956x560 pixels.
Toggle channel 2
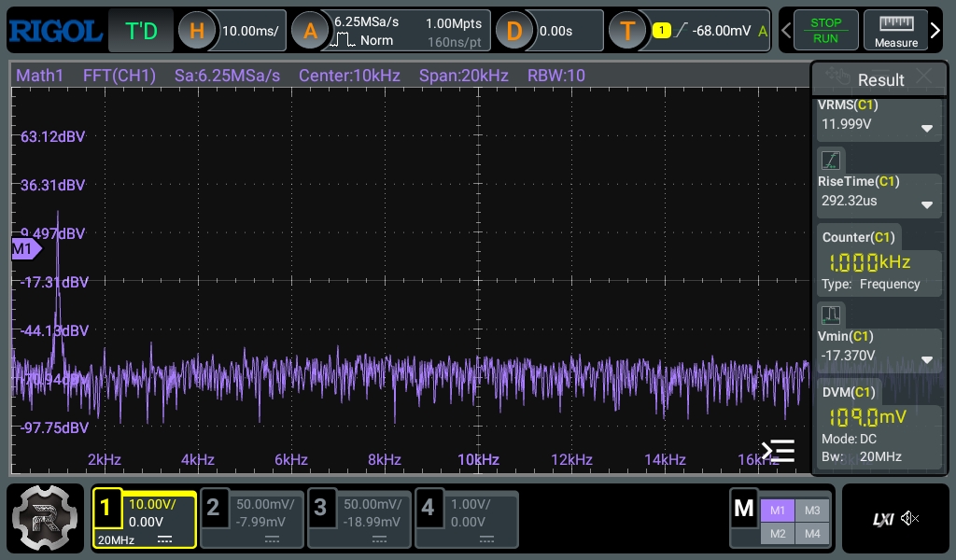point(213,508)
